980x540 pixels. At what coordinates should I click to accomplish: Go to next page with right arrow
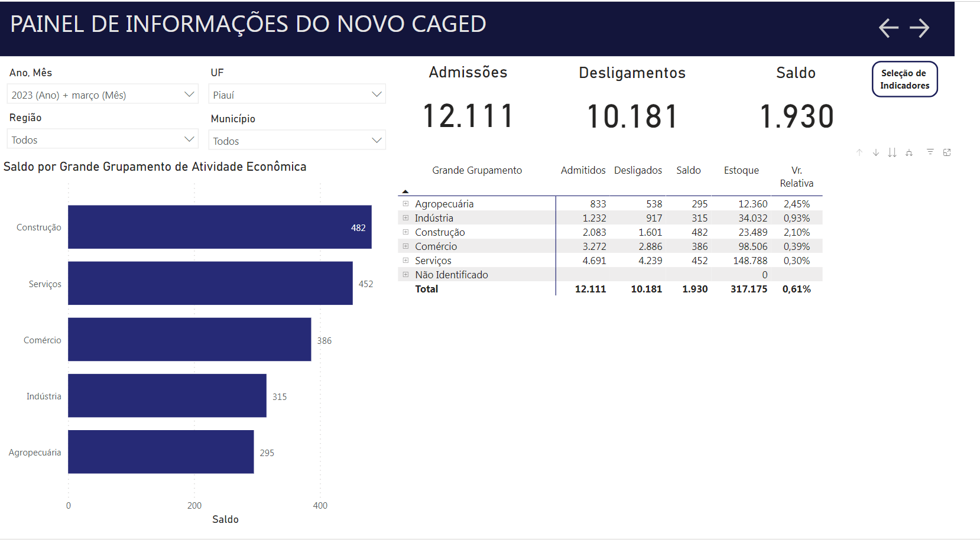(x=919, y=28)
